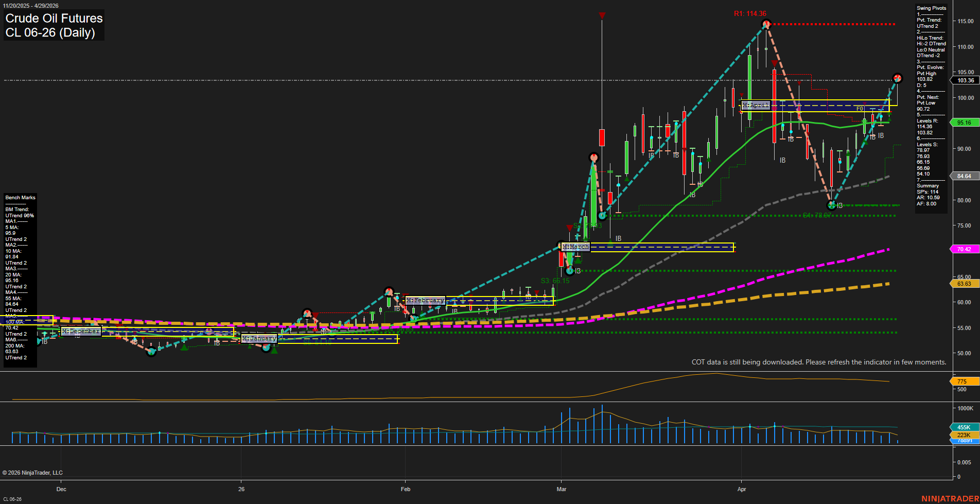Viewport: 980px width, 504px height.
Task: Select the M:December monthly range label
Action: click(x=81, y=331)
